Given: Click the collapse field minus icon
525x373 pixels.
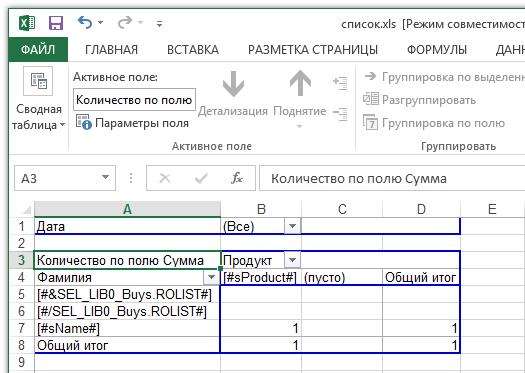Looking at the screenshot, I should coord(340,114).
